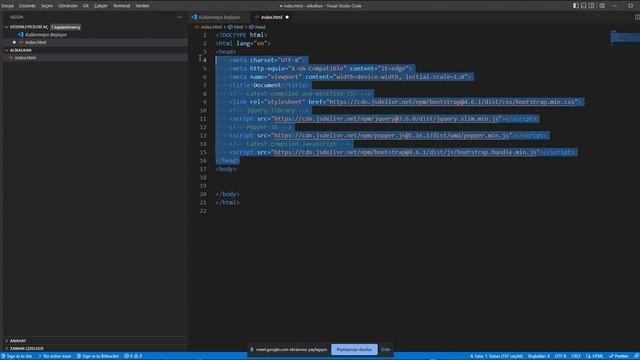Click index.html in the breadcrumb
Viewport: 640px width, 360px height.
[211, 27]
